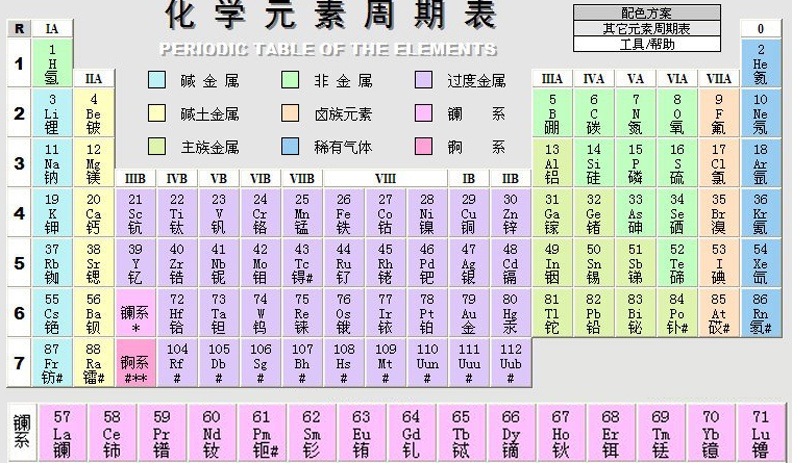
Task: Click the 碱金属 cyan legend swatch
Action: point(157,81)
